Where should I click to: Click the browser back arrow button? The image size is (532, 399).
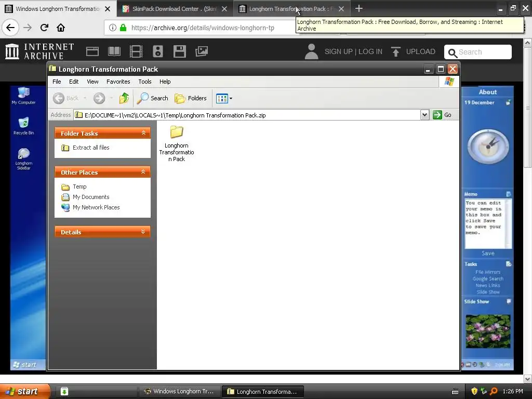(10, 28)
